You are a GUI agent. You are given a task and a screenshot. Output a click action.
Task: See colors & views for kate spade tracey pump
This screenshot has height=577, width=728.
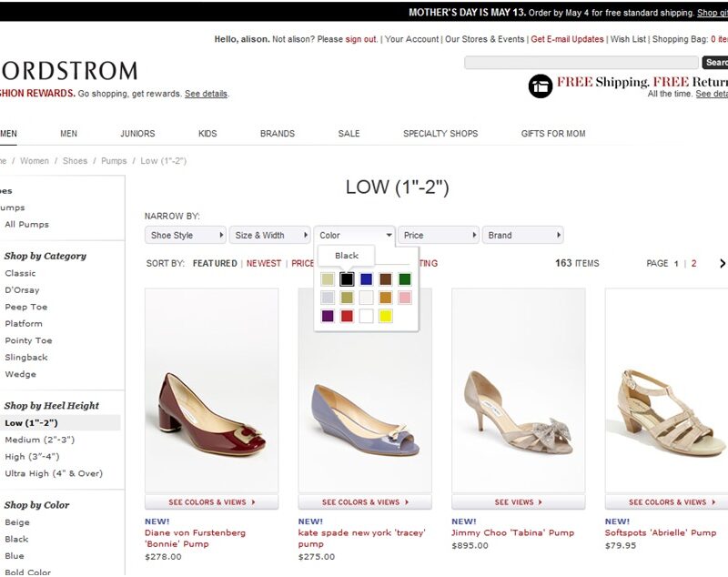pyautogui.click(x=365, y=502)
